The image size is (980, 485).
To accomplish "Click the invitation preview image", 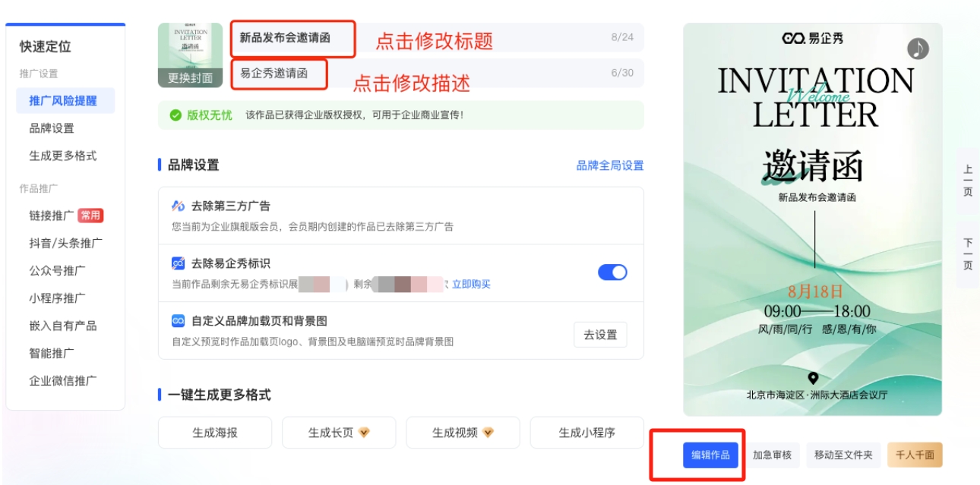I will pyautogui.click(x=813, y=219).
